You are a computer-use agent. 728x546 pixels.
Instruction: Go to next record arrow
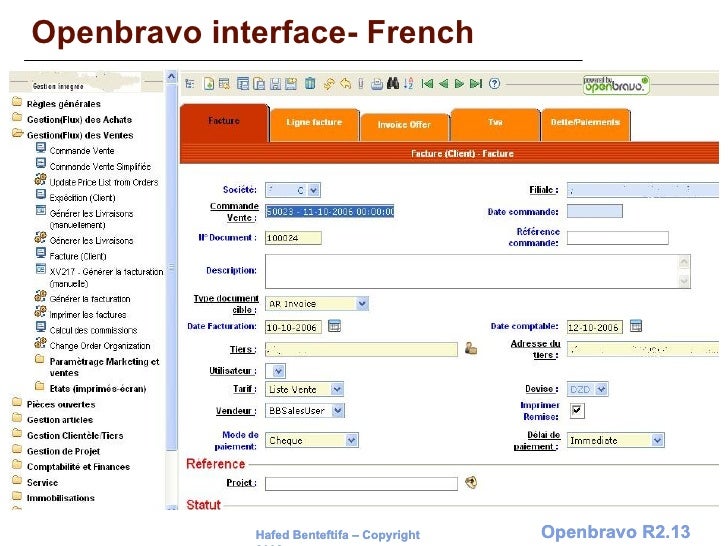(x=459, y=84)
